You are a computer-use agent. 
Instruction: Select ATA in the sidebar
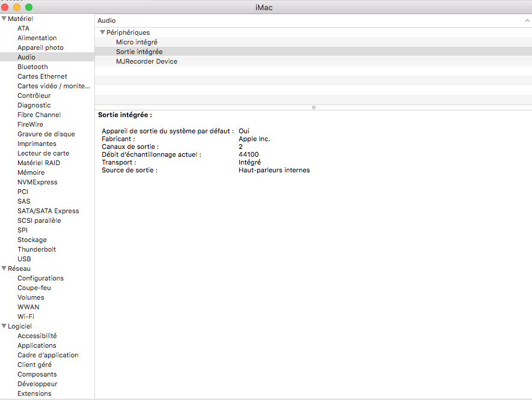pyautogui.click(x=23, y=28)
